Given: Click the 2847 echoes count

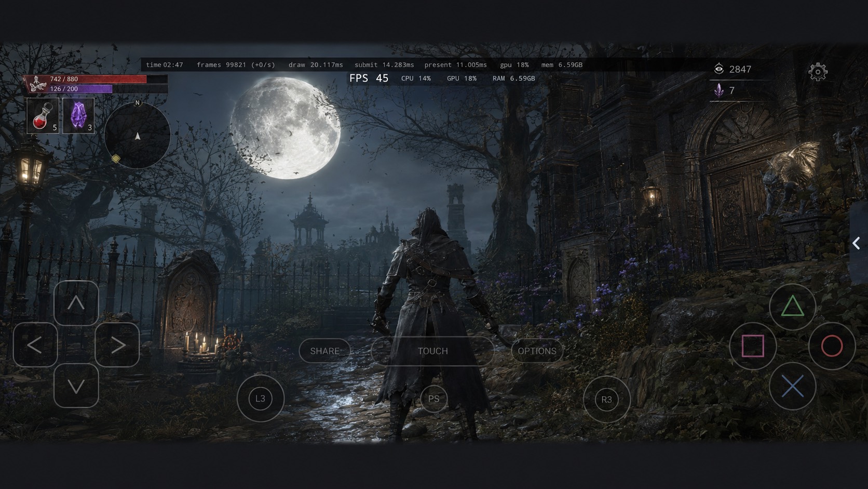Looking at the screenshot, I should point(740,69).
